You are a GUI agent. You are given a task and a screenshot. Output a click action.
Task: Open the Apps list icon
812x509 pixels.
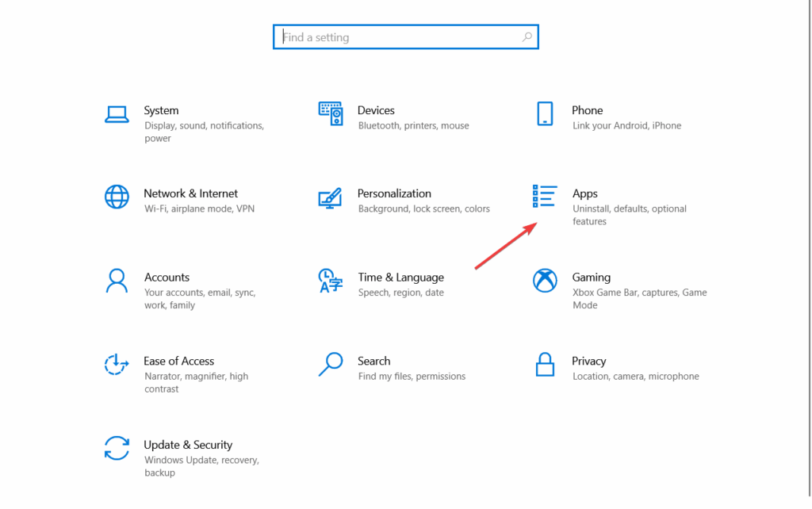[x=545, y=197]
